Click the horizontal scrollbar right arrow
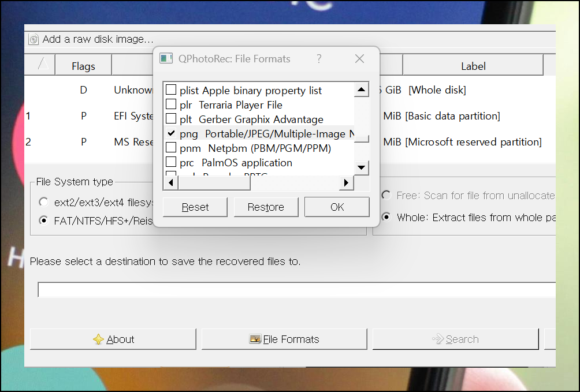Screen dimensions: 580x392 (346, 182)
